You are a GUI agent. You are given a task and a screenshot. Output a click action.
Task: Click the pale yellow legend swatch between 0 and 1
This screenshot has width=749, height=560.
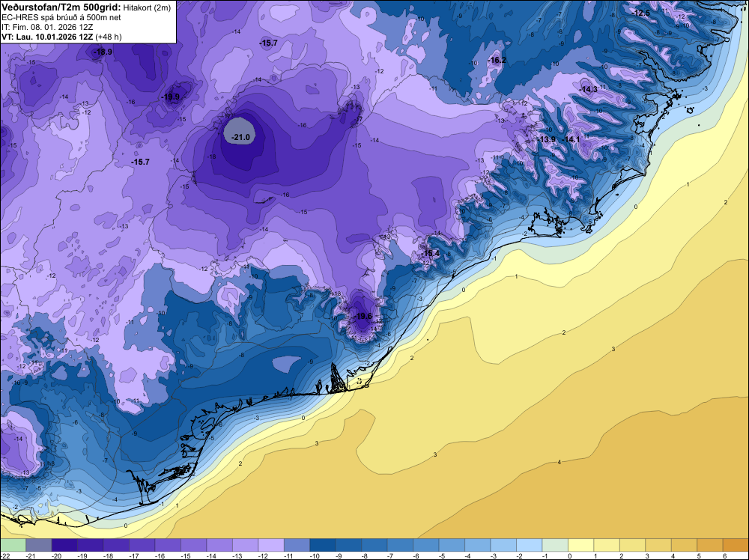point(581,545)
